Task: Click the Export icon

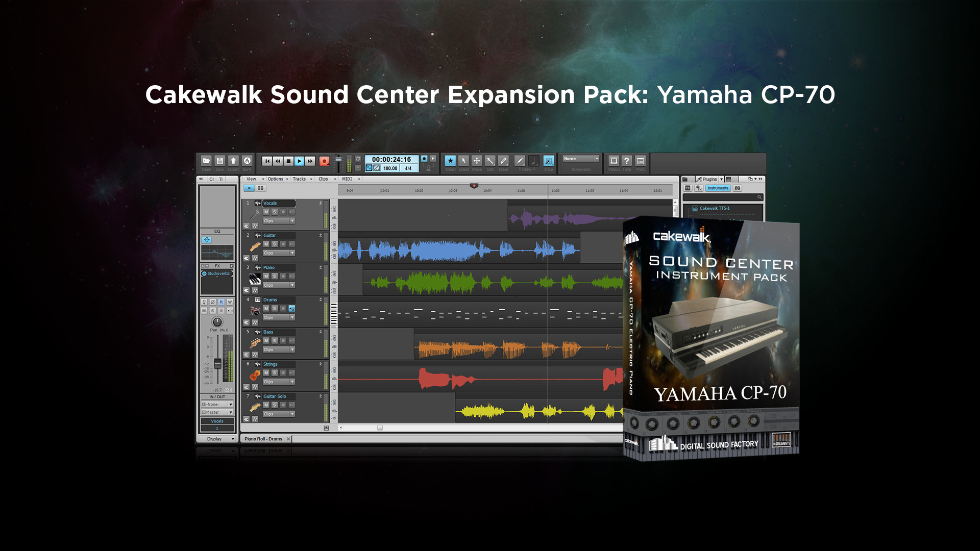Action: coord(233,161)
